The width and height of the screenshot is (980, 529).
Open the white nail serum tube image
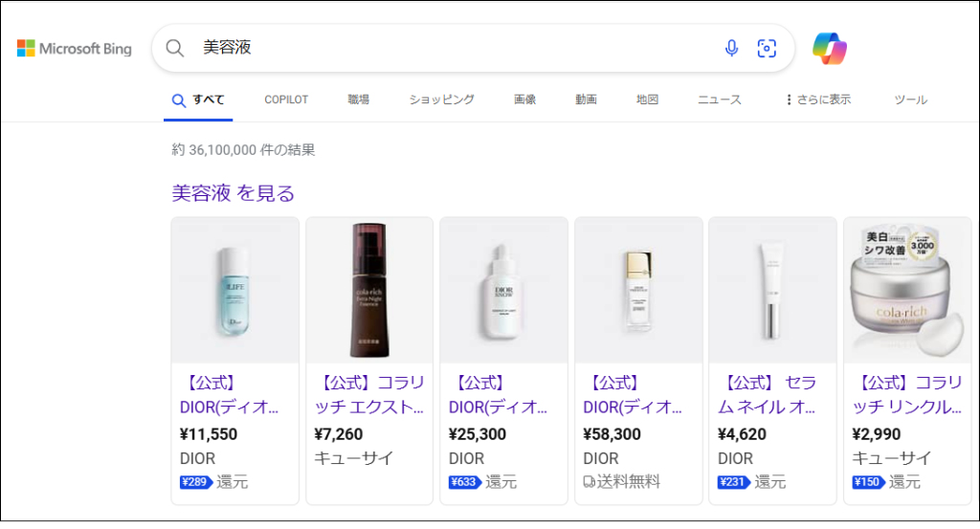(772, 291)
